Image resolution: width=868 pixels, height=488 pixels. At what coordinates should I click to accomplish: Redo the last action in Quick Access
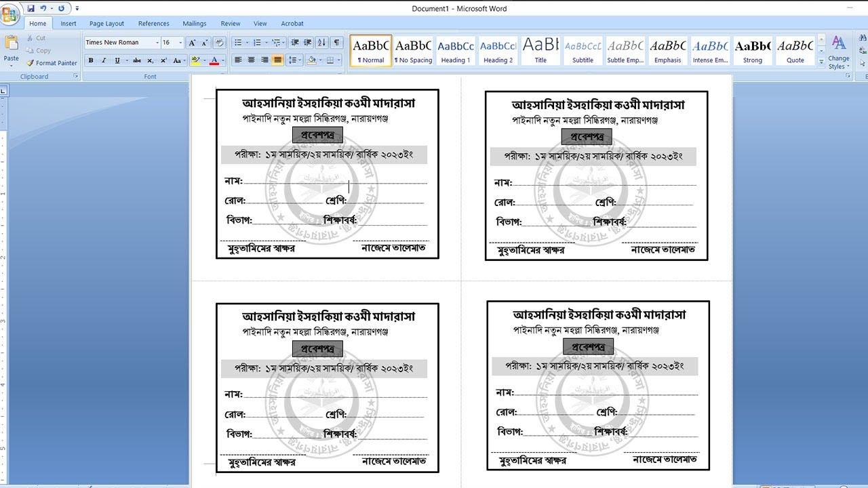pyautogui.click(x=61, y=8)
